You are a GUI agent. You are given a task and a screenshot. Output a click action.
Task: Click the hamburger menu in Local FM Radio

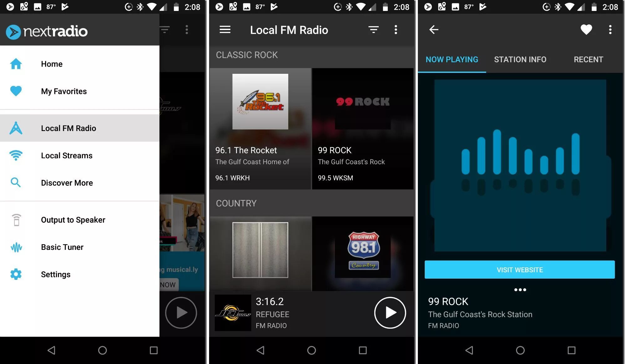pyautogui.click(x=224, y=29)
